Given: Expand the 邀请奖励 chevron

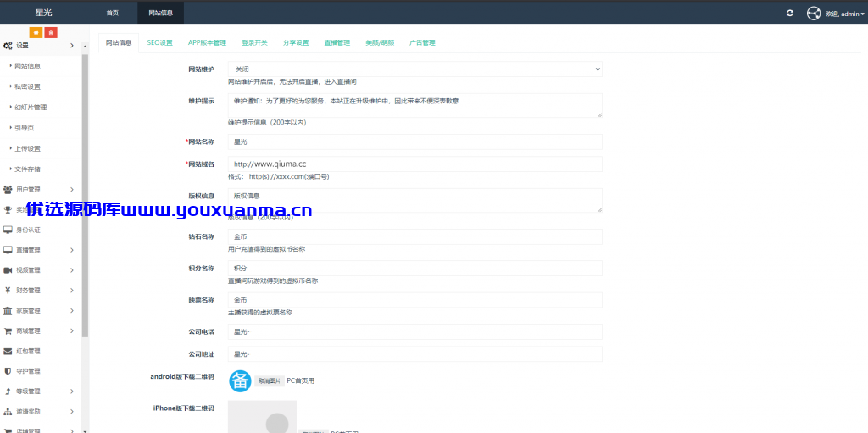Looking at the screenshot, I should [72, 412].
